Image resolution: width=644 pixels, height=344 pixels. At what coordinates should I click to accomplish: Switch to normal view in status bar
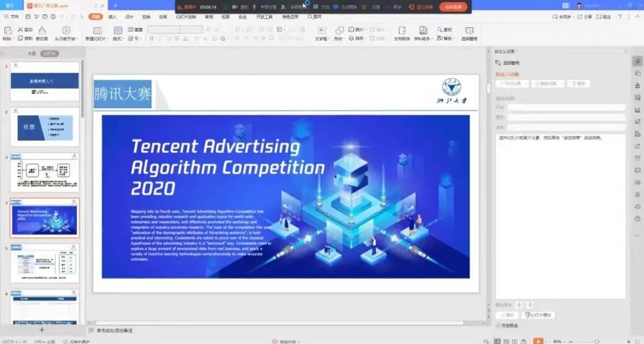pos(498,341)
